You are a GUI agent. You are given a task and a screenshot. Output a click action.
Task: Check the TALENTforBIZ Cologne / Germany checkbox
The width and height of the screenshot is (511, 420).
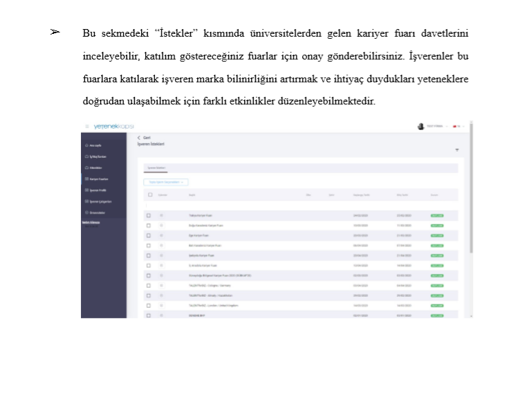point(149,286)
